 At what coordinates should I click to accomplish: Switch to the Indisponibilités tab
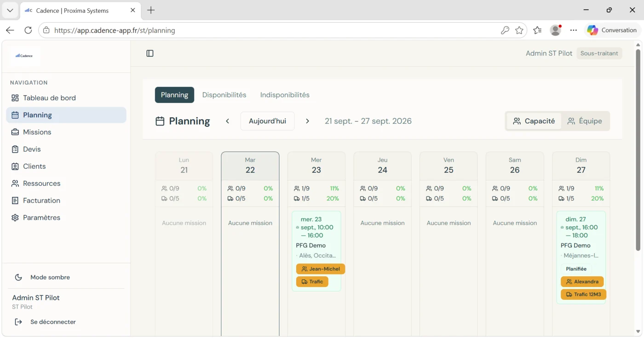(x=285, y=95)
